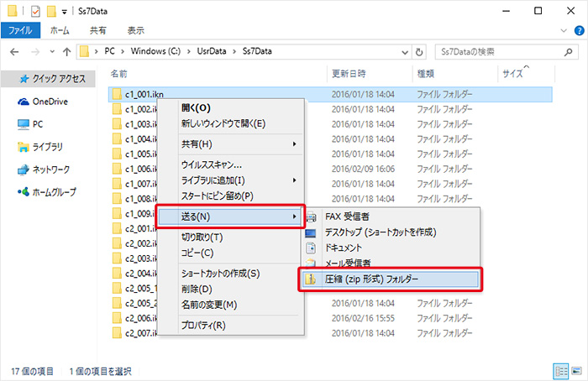Open the ホーム ribbon tab
588x381 pixels.
pos(60,30)
